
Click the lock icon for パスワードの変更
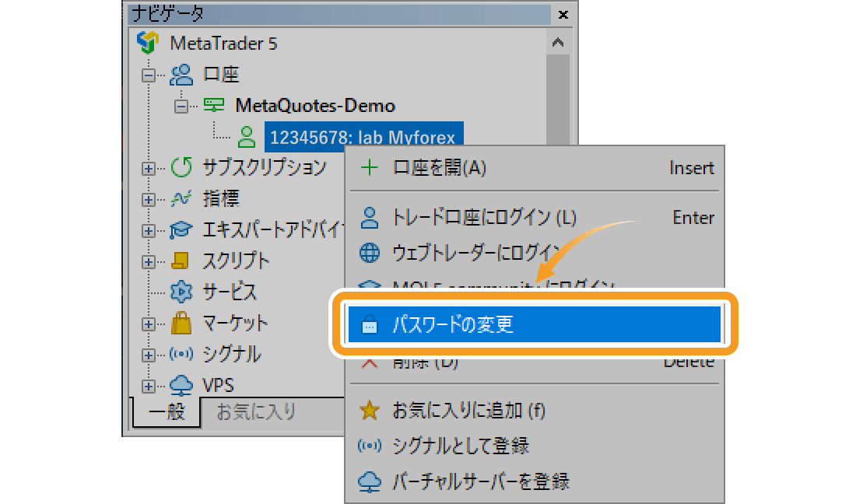tap(370, 324)
